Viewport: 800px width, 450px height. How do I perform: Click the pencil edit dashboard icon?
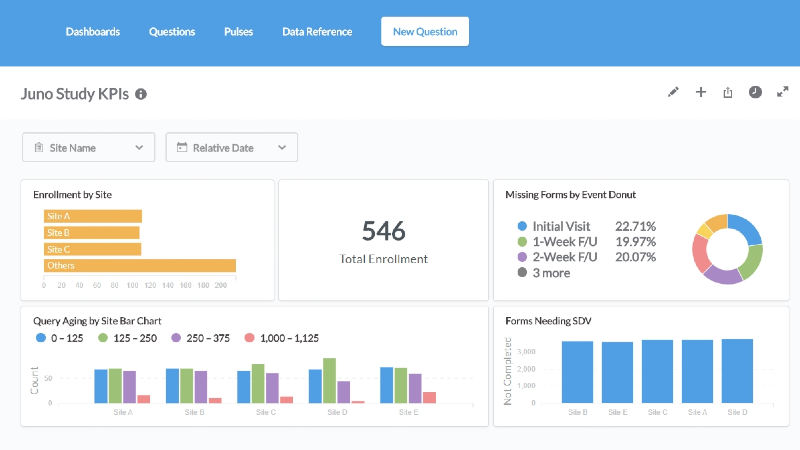point(673,92)
